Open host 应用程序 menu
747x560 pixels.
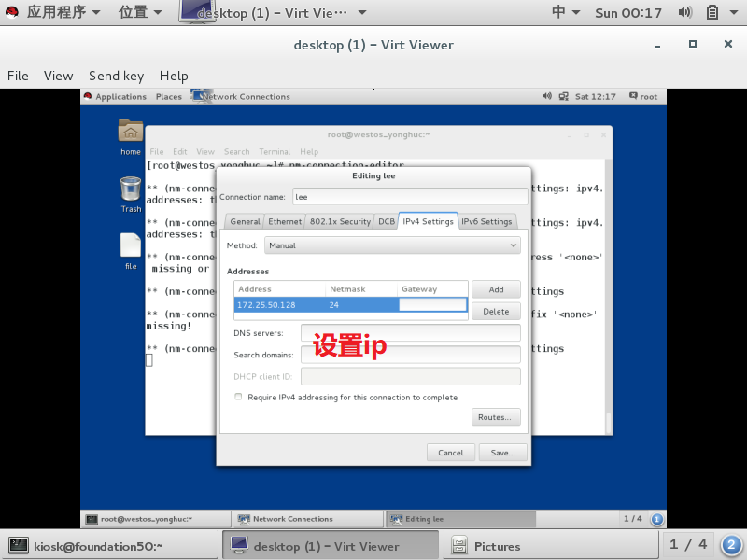pyautogui.click(x=63, y=12)
